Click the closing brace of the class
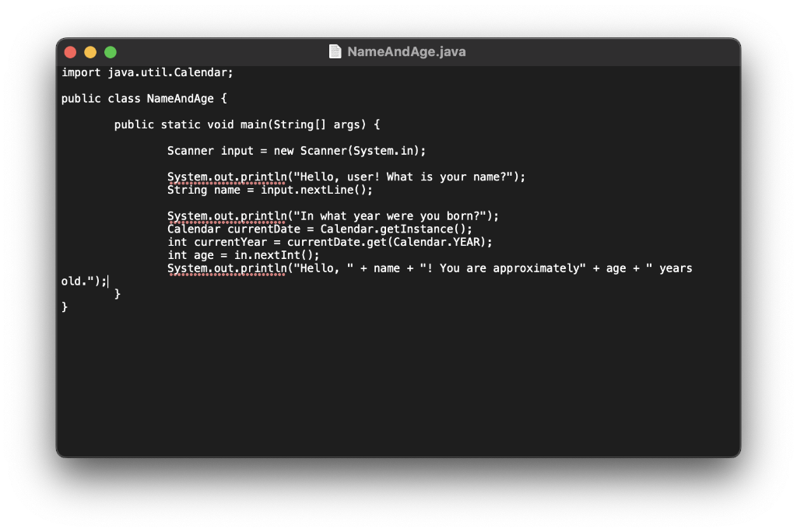 [x=65, y=306]
